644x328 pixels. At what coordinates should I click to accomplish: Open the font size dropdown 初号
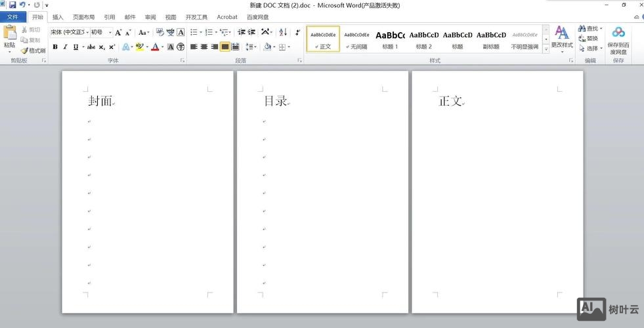click(x=110, y=32)
